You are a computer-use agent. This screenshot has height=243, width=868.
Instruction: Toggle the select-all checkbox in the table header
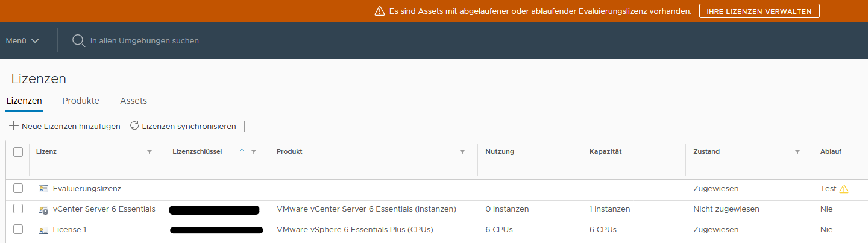pyautogui.click(x=18, y=152)
